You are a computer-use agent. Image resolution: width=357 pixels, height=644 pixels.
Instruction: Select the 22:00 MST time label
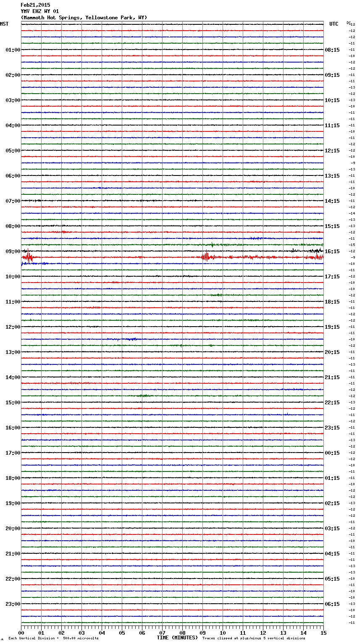13,579
